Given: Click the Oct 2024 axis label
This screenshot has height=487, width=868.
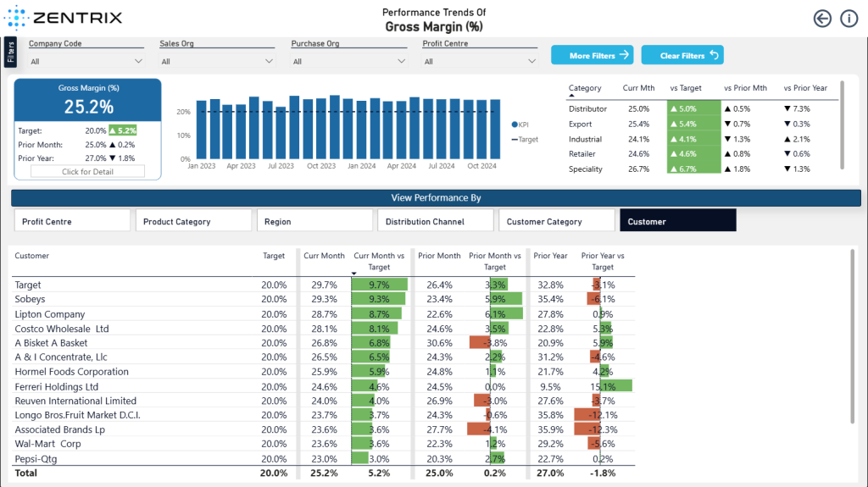Looking at the screenshot, I should (x=481, y=165).
